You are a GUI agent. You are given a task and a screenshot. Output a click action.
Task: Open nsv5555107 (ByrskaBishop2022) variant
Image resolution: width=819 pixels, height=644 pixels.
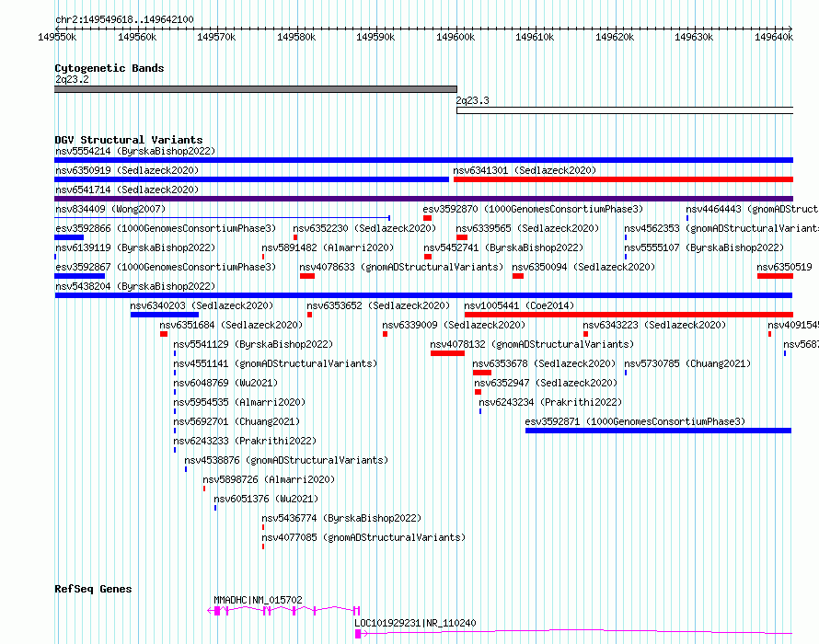(x=704, y=248)
